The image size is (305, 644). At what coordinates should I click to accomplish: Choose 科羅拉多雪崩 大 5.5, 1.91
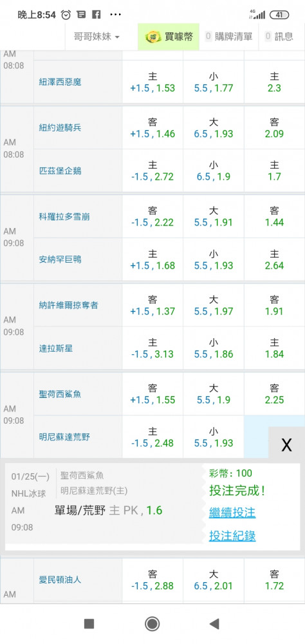click(214, 216)
